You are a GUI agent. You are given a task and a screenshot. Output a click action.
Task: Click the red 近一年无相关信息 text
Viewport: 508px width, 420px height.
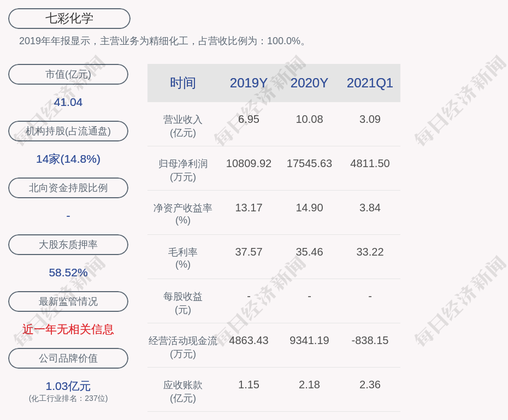(68, 329)
